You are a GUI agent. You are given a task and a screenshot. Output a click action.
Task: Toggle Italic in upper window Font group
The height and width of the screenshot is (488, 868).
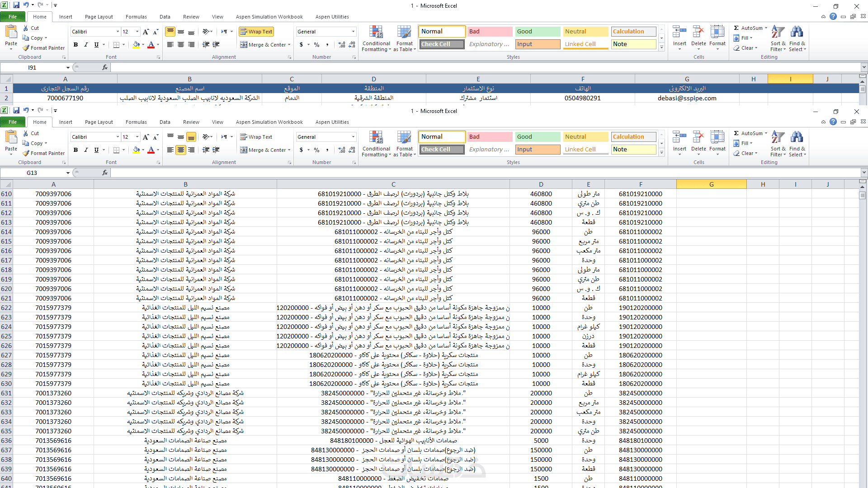pos(86,45)
